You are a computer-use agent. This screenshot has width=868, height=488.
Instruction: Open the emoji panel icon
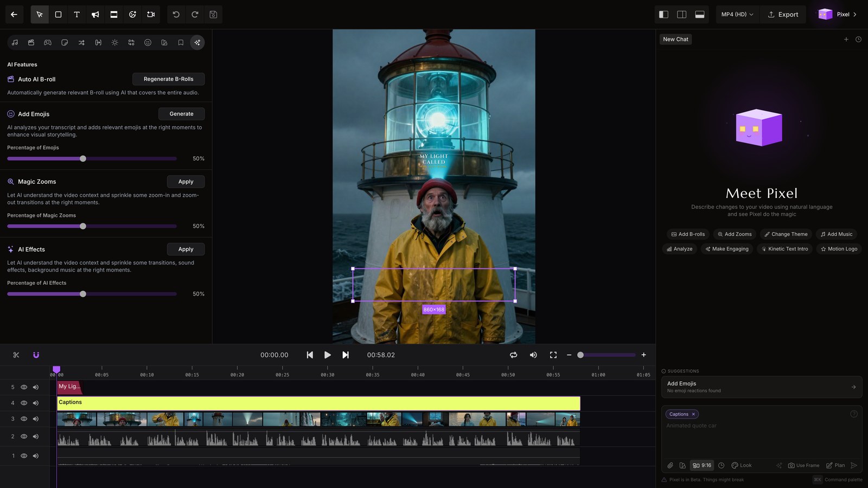coord(148,42)
